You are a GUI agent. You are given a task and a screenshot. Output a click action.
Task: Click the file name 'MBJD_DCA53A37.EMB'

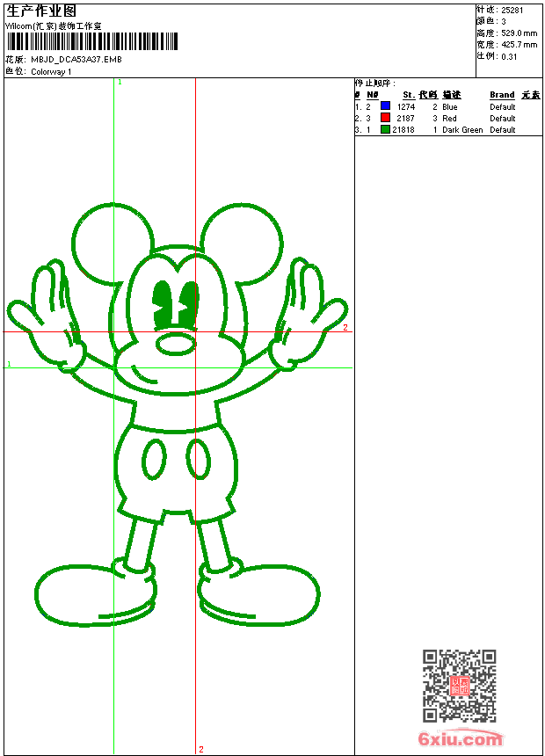76,60
